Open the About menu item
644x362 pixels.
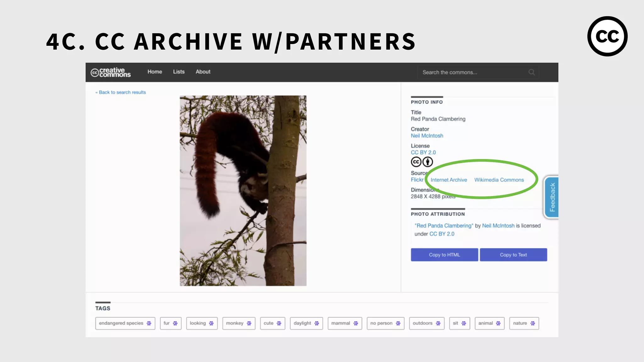pyautogui.click(x=203, y=72)
